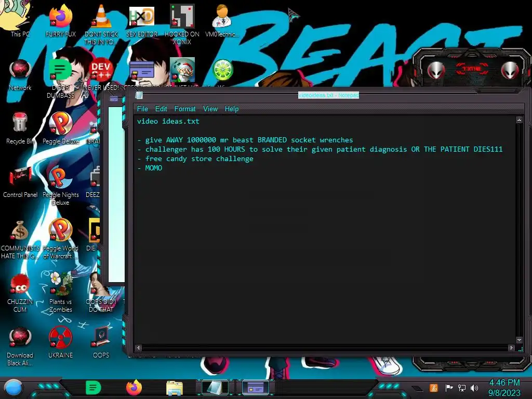The height and width of the screenshot is (399, 532).
Task: Open Action Center flag tray icon
Action: coord(449,388)
